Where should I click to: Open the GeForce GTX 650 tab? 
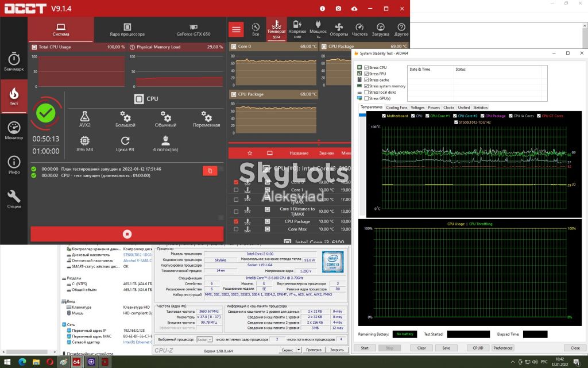coord(193,29)
